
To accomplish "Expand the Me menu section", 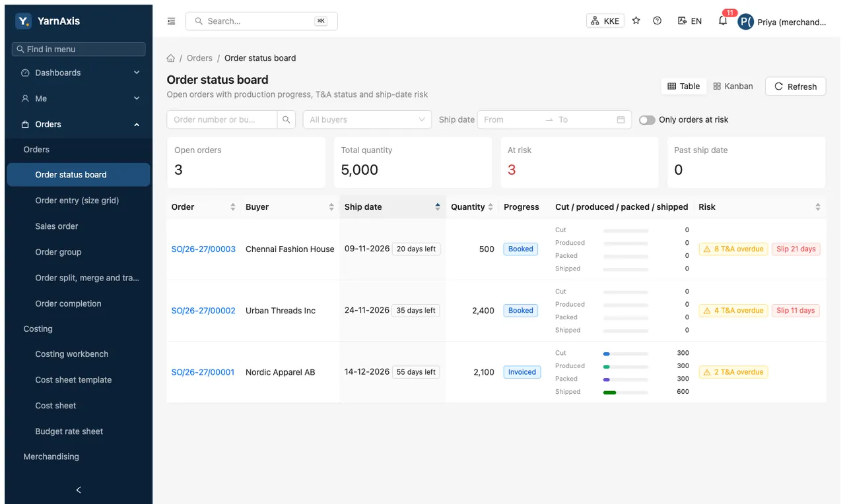I will pos(79,98).
